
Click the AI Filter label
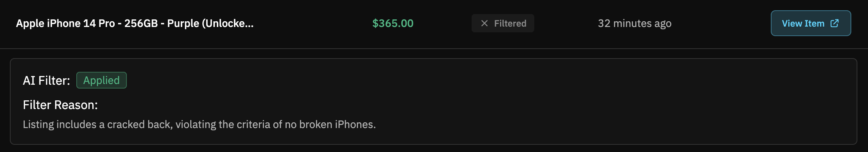[x=46, y=80]
